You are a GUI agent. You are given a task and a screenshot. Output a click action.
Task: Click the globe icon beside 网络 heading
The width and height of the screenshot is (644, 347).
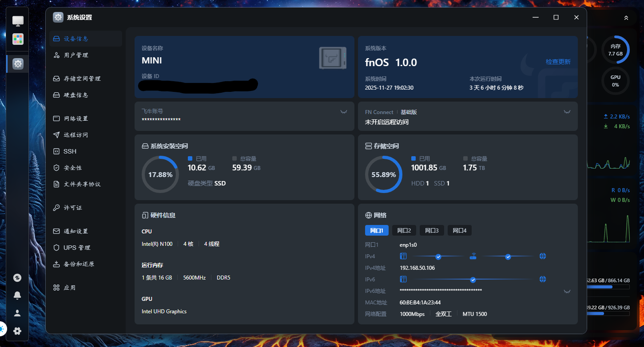click(368, 215)
